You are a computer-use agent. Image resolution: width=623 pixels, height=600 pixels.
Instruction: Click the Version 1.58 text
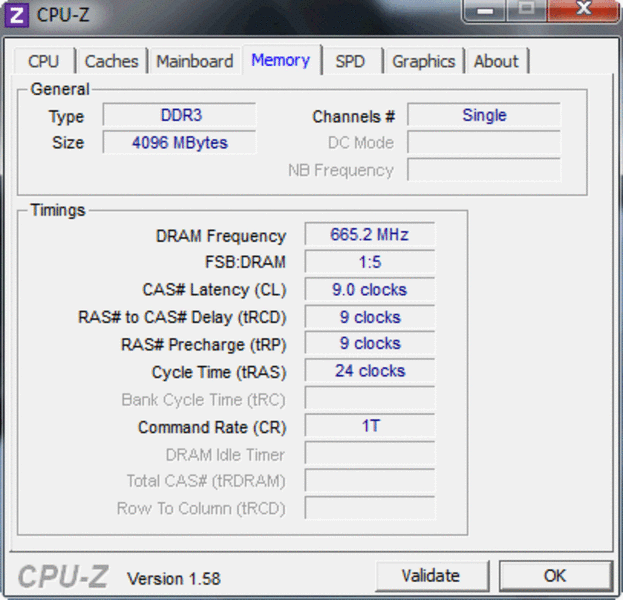coord(174,579)
